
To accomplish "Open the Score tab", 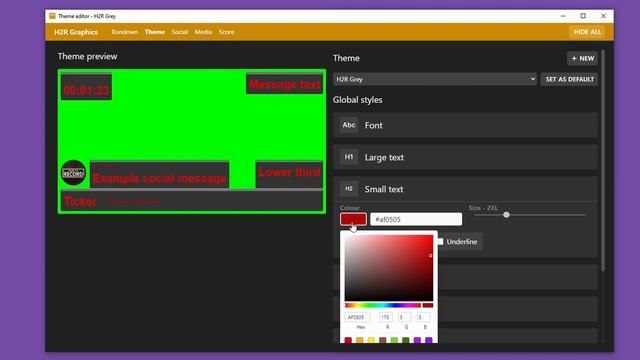I will (227, 32).
